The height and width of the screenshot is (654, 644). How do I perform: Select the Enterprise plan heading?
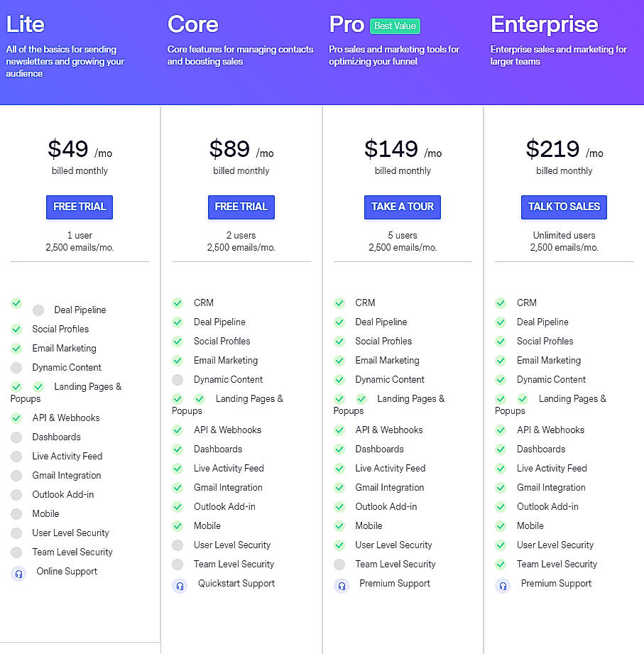coord(544,24)
